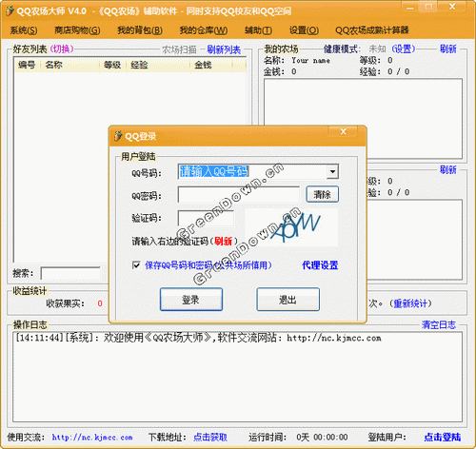Viewport: 476px width, 449px height.
Task: Open the 设置(O) menu
Action: (304, 30)
